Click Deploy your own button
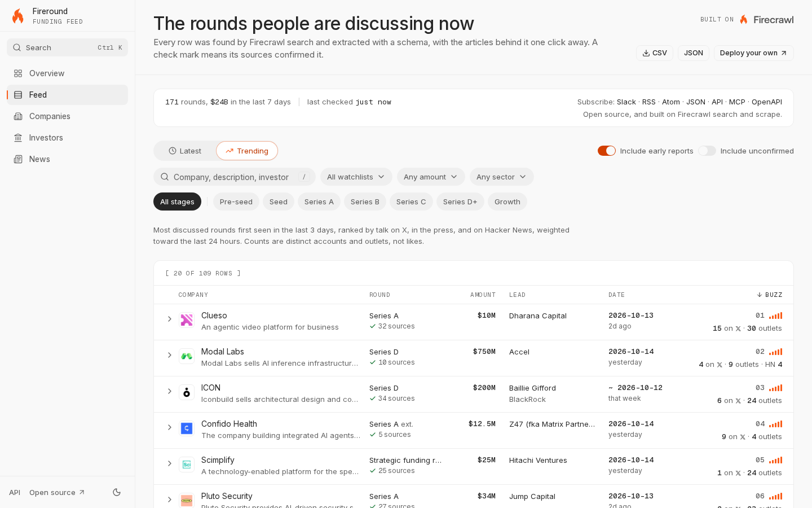 click(x=754, y=53)
